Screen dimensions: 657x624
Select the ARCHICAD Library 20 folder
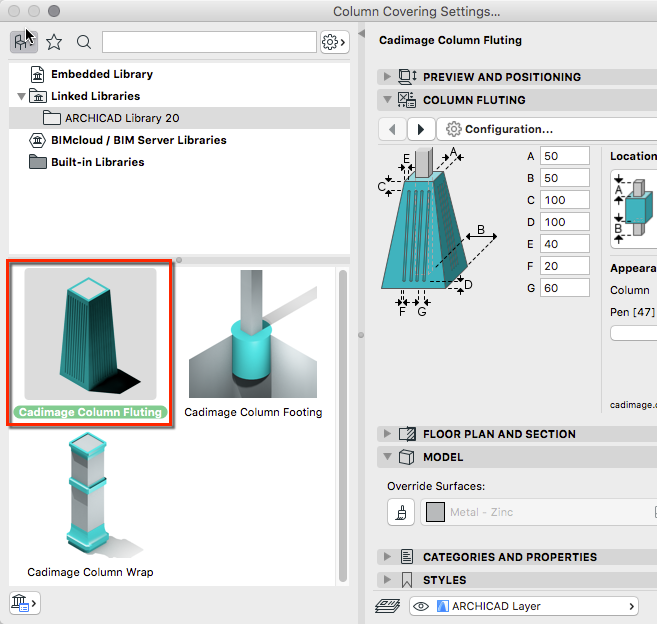179,118
